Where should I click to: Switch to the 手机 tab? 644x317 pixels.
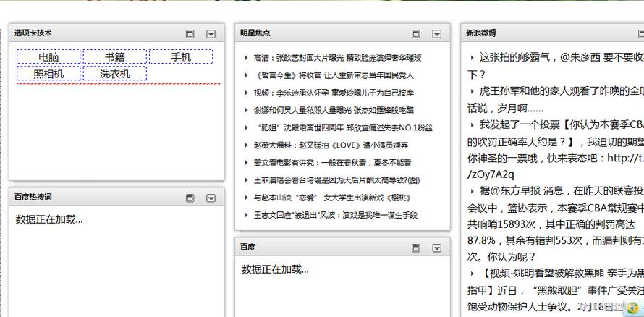181,56
